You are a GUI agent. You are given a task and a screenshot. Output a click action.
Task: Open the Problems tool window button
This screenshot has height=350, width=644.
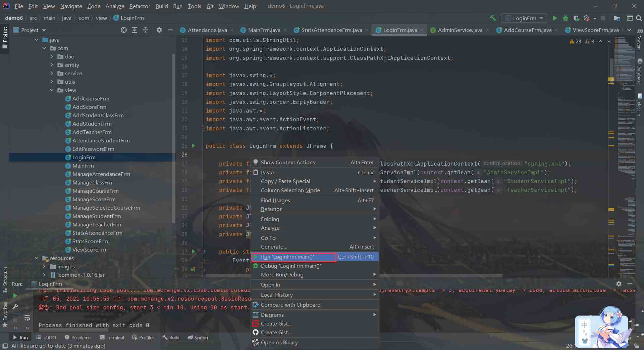click(x=77, y=338)
